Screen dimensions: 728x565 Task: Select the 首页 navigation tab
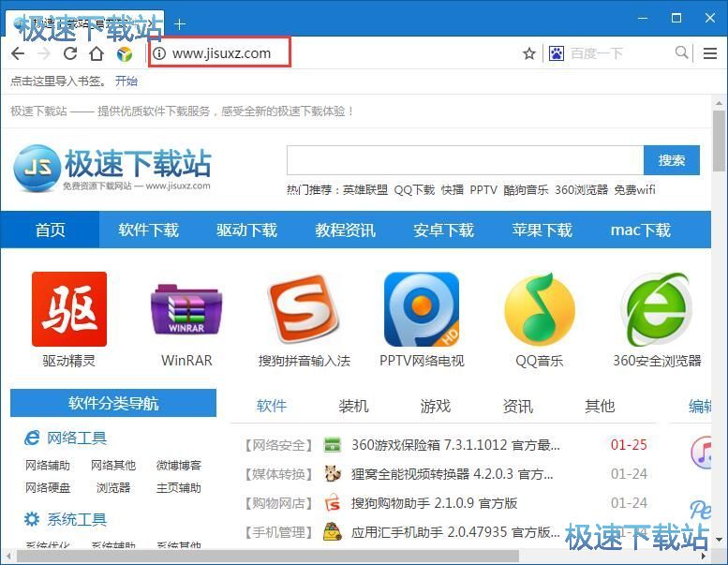pos(51,230)
